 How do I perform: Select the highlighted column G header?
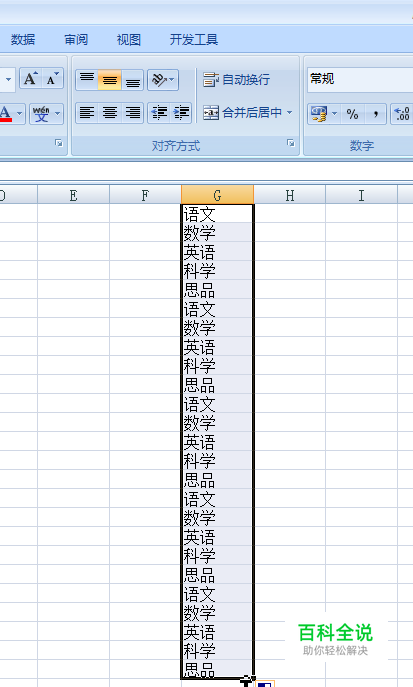[217, 195]
